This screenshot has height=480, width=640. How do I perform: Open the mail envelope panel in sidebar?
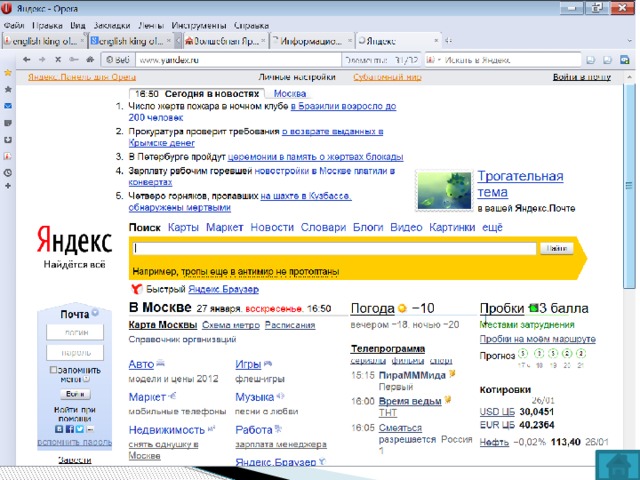coord(8,105)
